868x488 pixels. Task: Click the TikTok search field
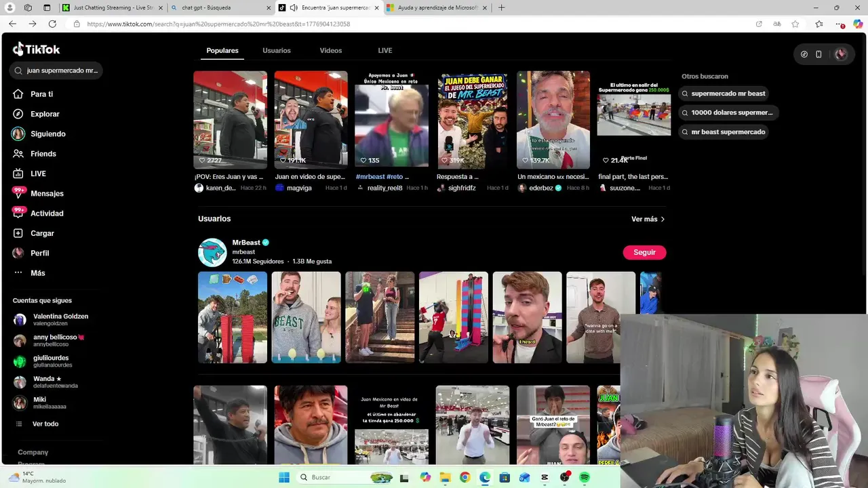pos(56,70)
